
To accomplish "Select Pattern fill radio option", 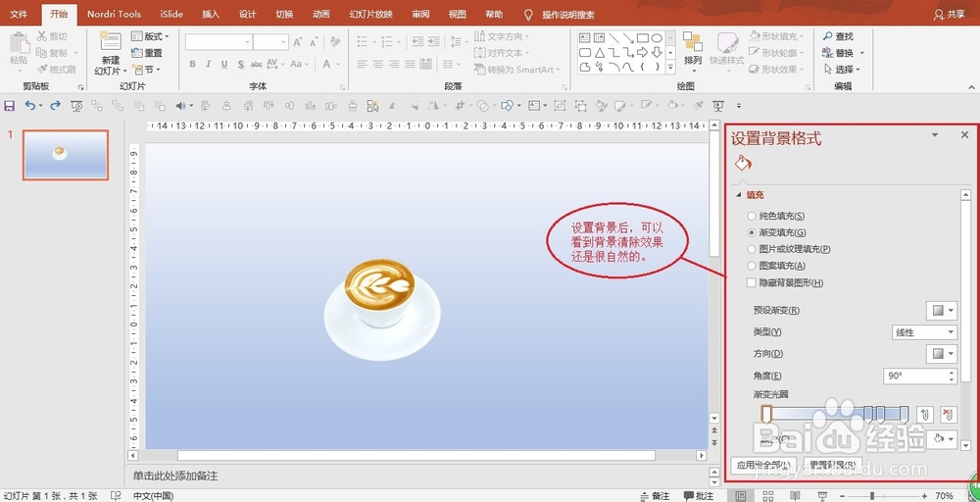I will (752, 266).
